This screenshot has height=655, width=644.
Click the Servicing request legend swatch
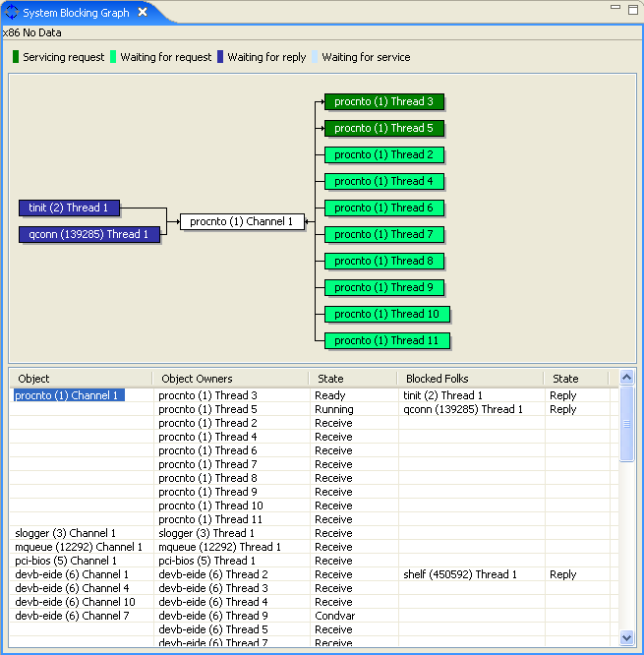[16, 57]
